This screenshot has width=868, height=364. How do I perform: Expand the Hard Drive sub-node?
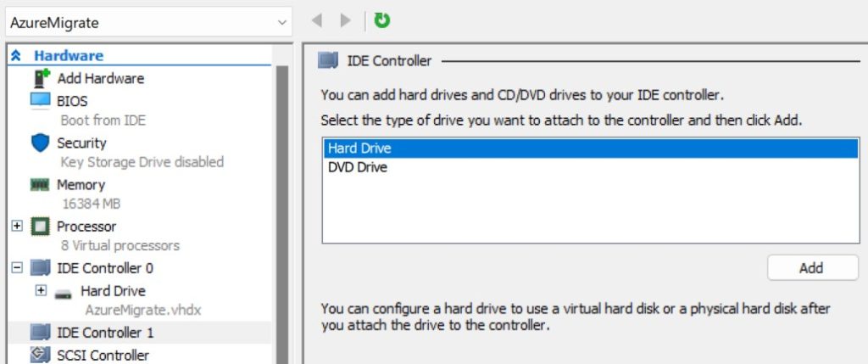coord(41,290)
